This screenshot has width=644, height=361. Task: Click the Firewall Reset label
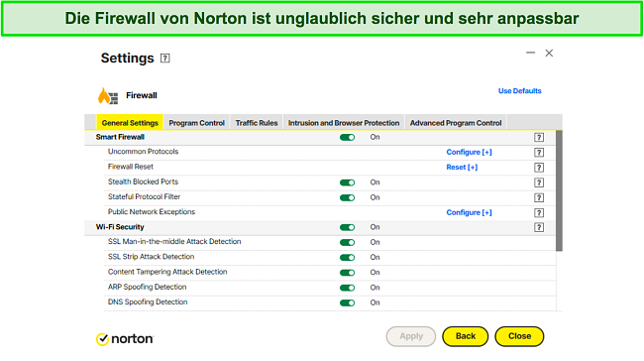click(x=130, y=167)
